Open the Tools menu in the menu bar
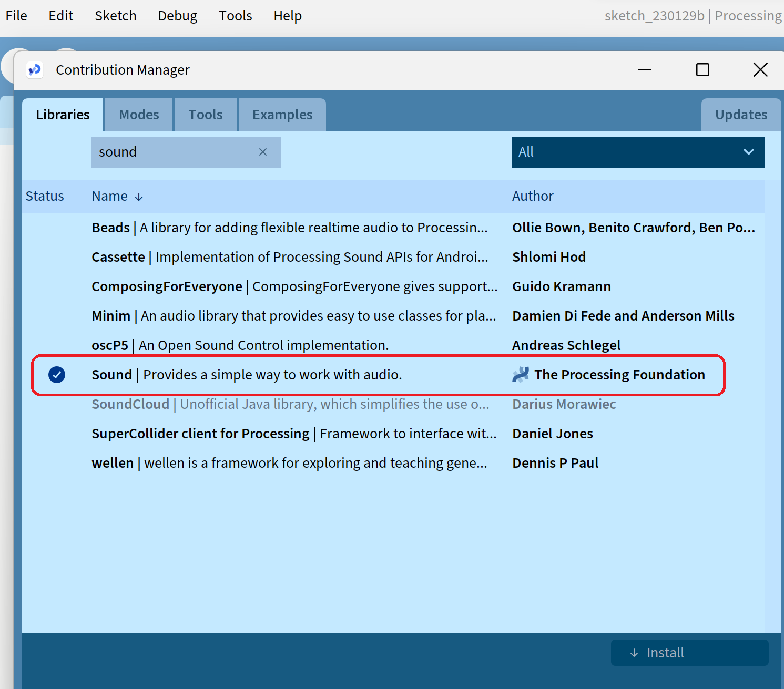The image size is (784, 689). (236, 16)
